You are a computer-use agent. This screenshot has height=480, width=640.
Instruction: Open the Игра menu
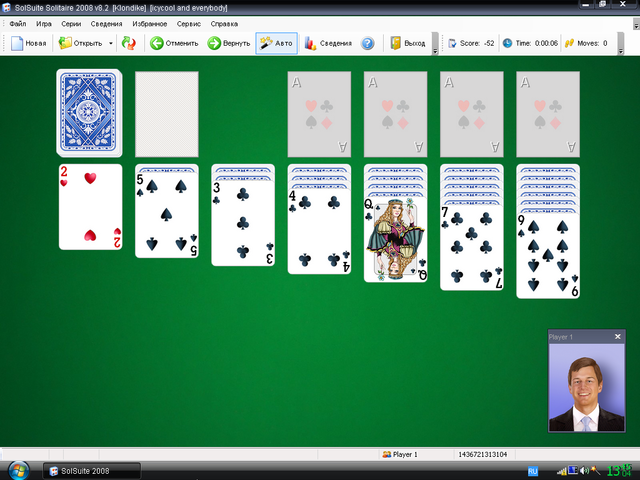click(44, 24)
